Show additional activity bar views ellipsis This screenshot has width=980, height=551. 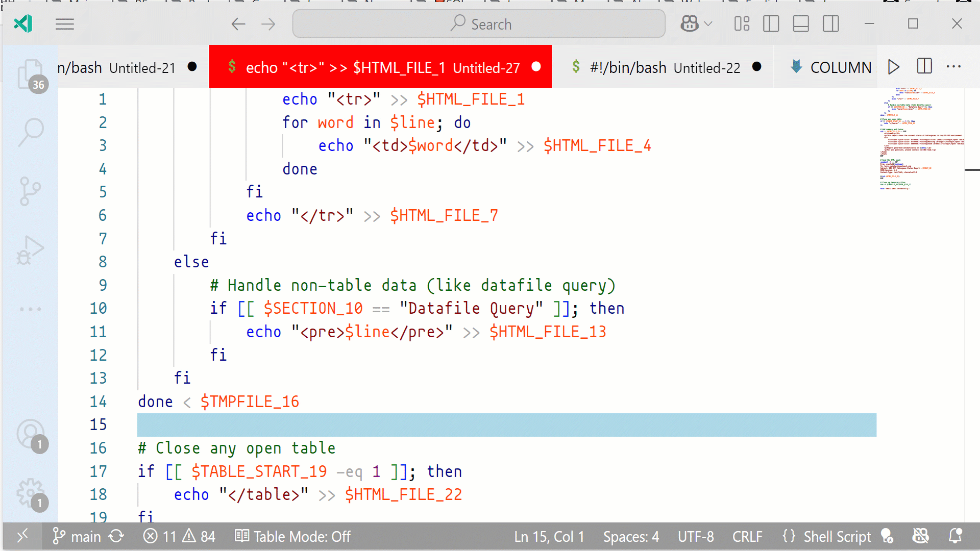tap(31, 309)
